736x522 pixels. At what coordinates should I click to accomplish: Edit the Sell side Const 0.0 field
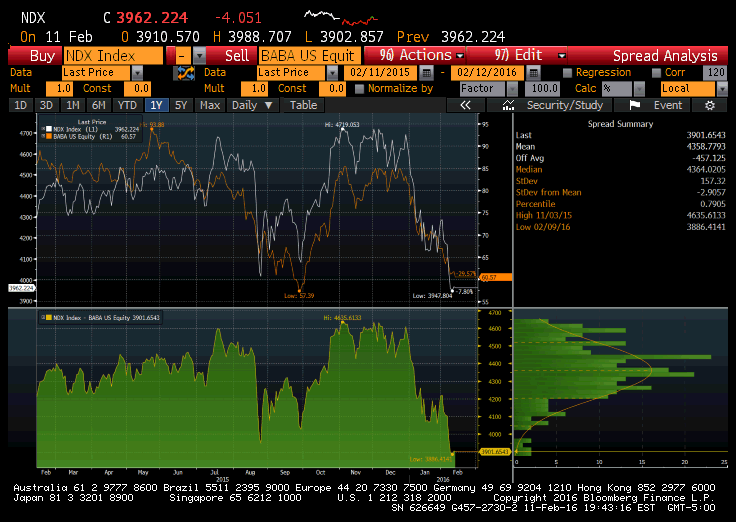click(332, 89)
